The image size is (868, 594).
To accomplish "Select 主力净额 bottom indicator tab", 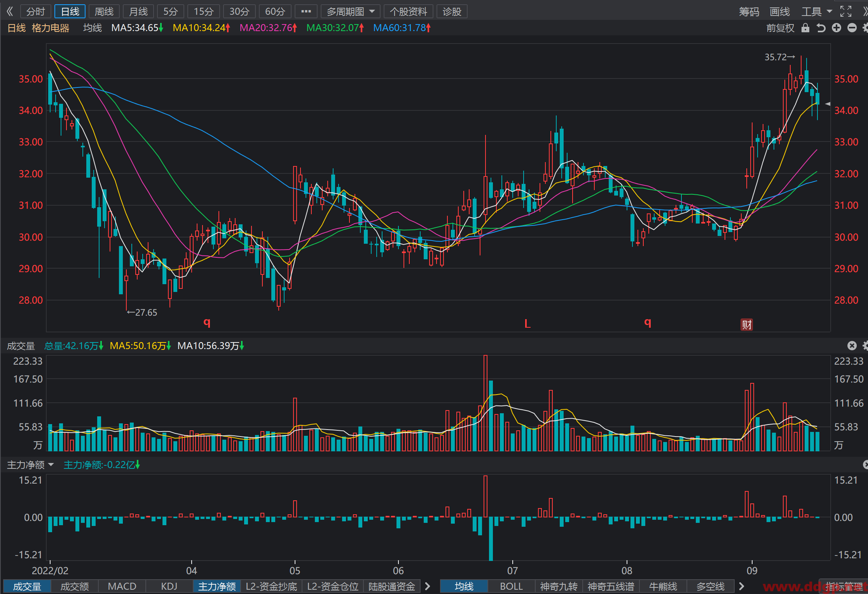I will pos(217,586).
